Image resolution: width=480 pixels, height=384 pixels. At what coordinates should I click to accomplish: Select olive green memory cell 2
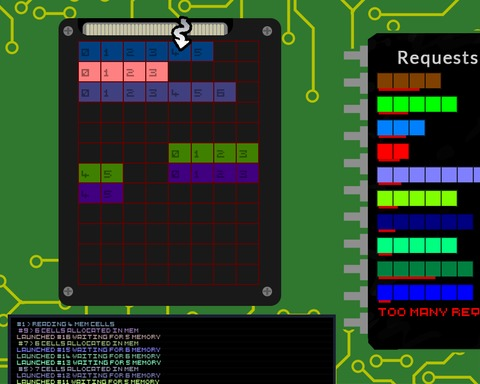point(225,153)
